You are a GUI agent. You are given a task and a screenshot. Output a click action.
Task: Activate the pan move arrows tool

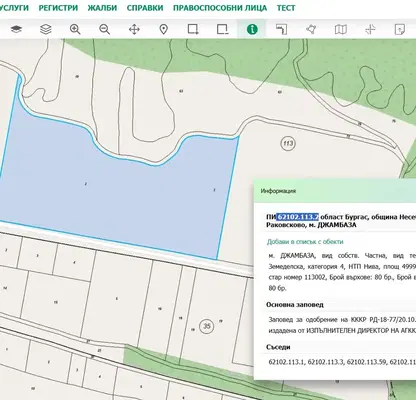[134, 29]
